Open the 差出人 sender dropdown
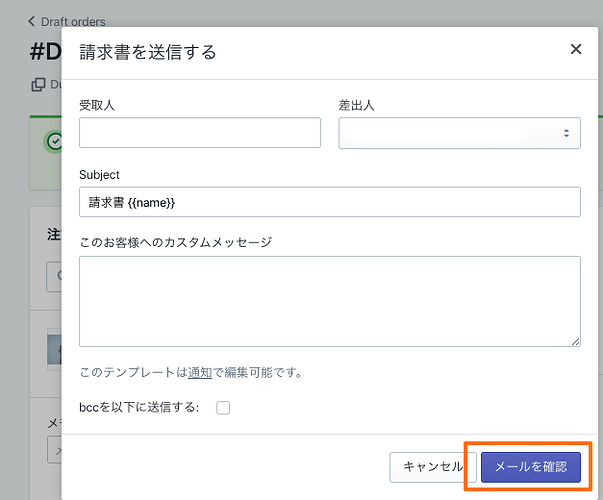 tap(459, 133)
